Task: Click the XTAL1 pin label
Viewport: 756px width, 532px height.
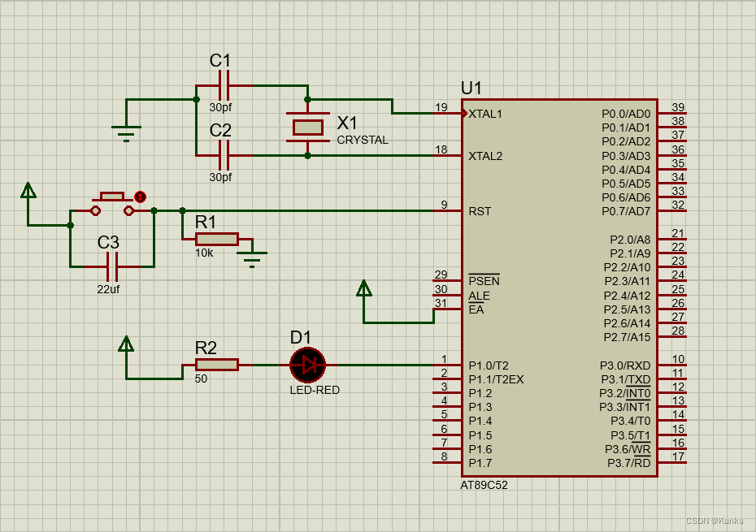Action: point(485,115)
